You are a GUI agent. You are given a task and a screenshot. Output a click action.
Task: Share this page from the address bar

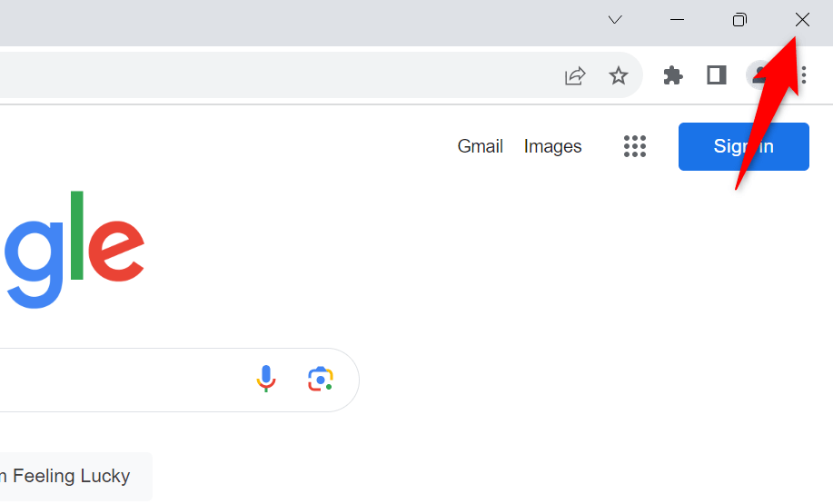tap(575, 76)
